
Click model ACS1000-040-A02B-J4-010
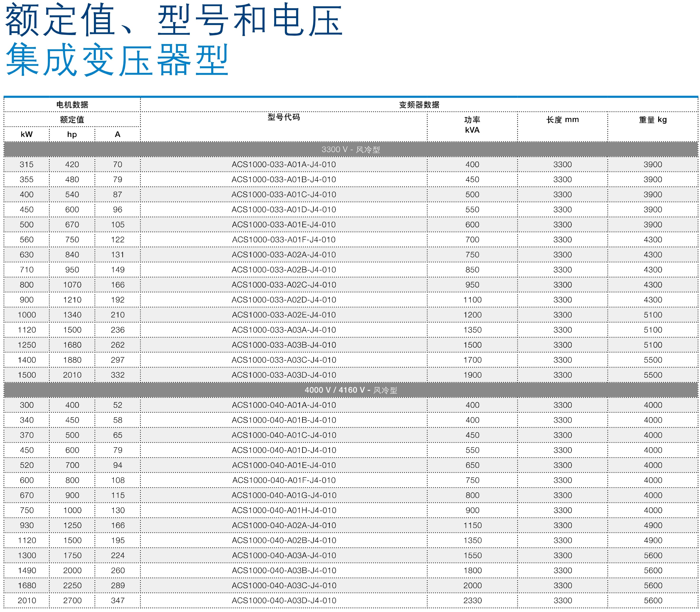[284, 540]
